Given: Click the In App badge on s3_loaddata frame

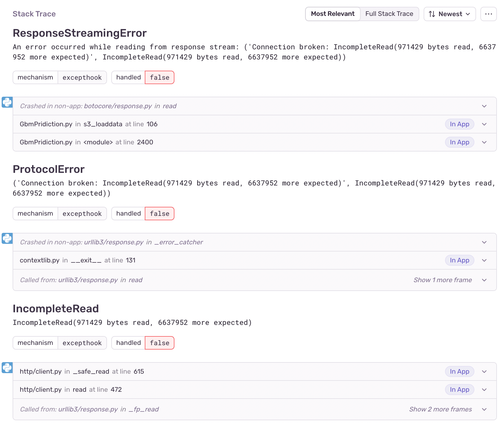Looking at the screenshot, I should [460, 124].
